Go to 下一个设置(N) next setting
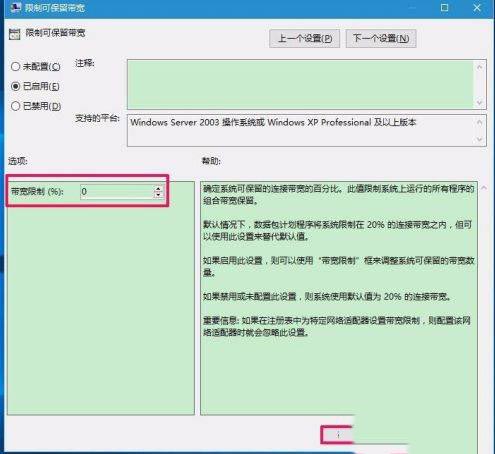This screenshot has height=454, width=495. click(x=381, y=39)
